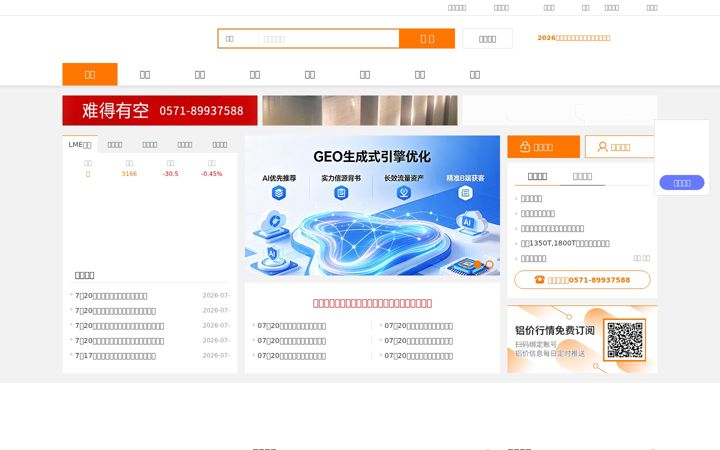The height and width of the screenshot is (450, 720).
Task: Open the 铝价行情免费订阅 subscription banner
Action: click(x=582, y=339)
